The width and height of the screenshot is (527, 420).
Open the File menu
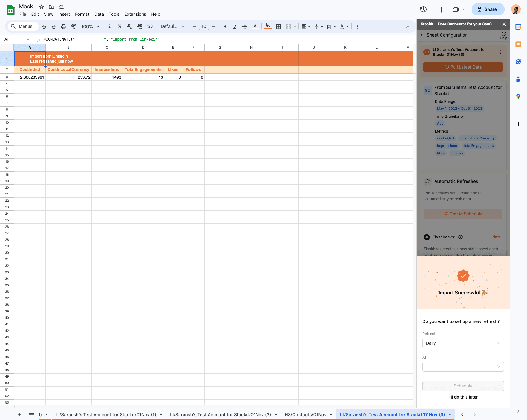(x=23, y=14)
